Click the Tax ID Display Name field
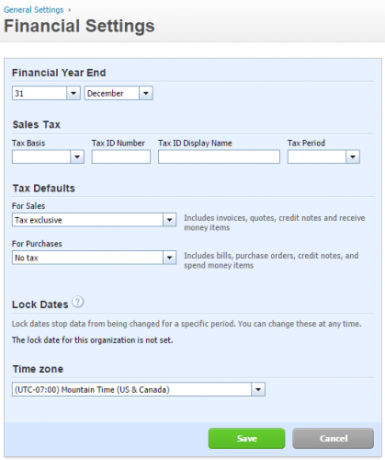385x460 pixels. (x=219, y=157)
